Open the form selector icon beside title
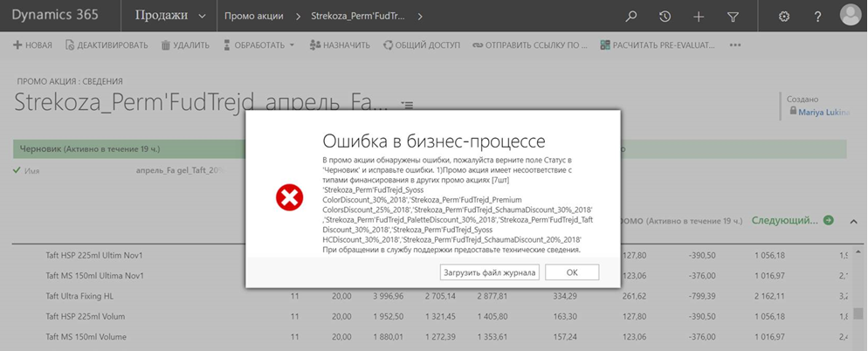The height and width of the screenshot is (351, 868). tap(407, 104)
